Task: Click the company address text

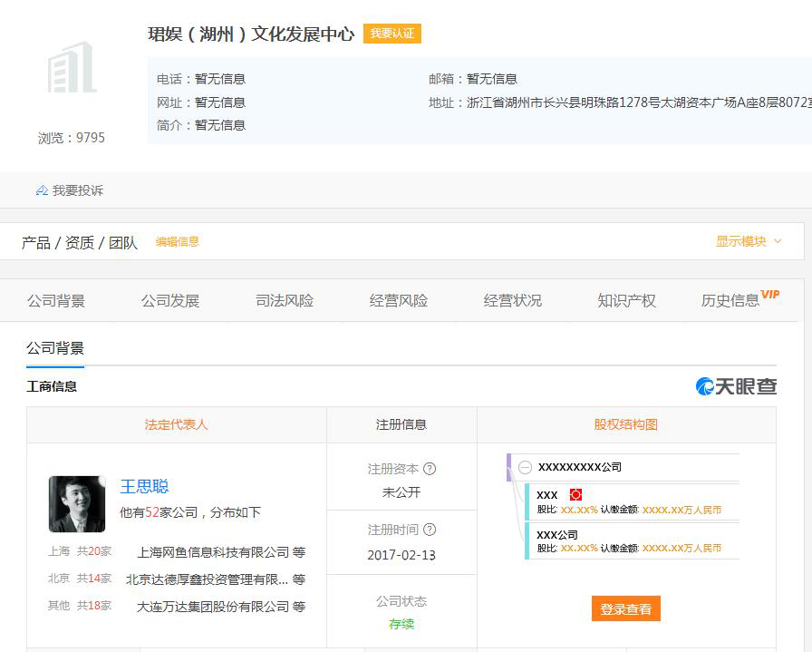Action: coord(639,102)
